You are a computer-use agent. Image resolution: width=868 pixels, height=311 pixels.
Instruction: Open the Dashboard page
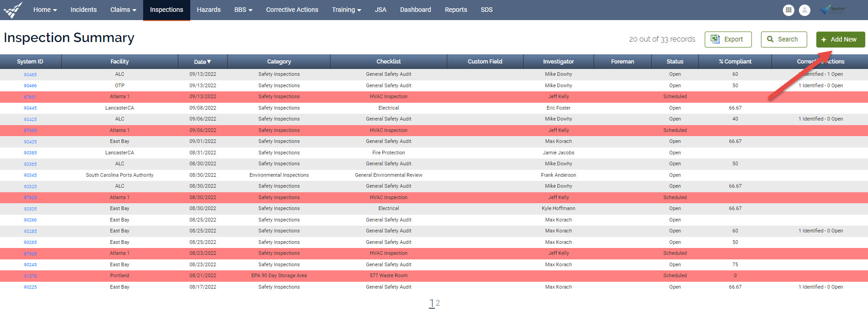(x=415, y=10)
